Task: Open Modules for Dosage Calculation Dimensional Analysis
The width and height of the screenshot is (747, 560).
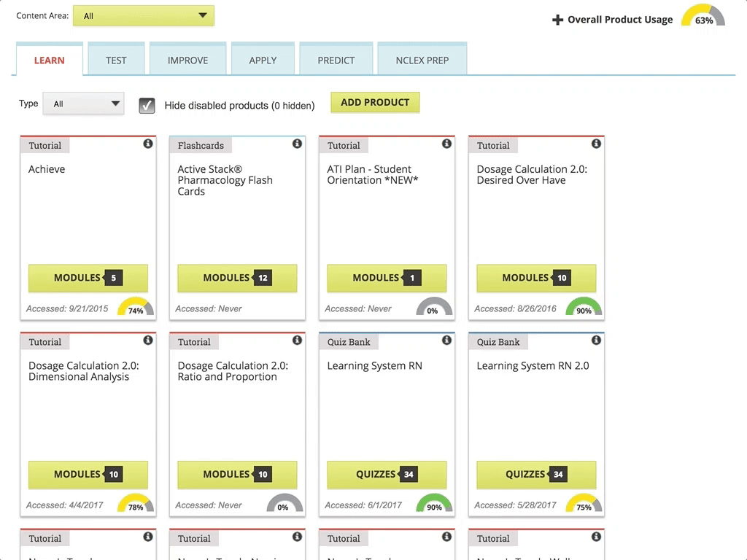Action: pos(88,474)
